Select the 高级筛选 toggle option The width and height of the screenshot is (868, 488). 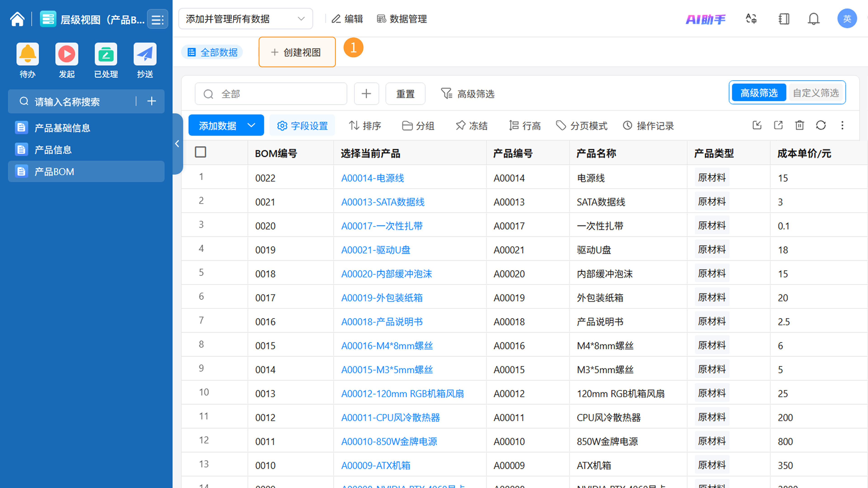(x=759, y=93)
